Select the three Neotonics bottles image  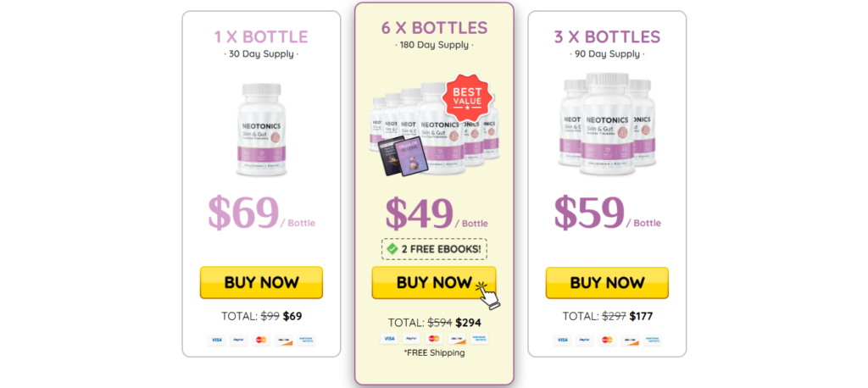pyautogui.click(x=607, y=124)
